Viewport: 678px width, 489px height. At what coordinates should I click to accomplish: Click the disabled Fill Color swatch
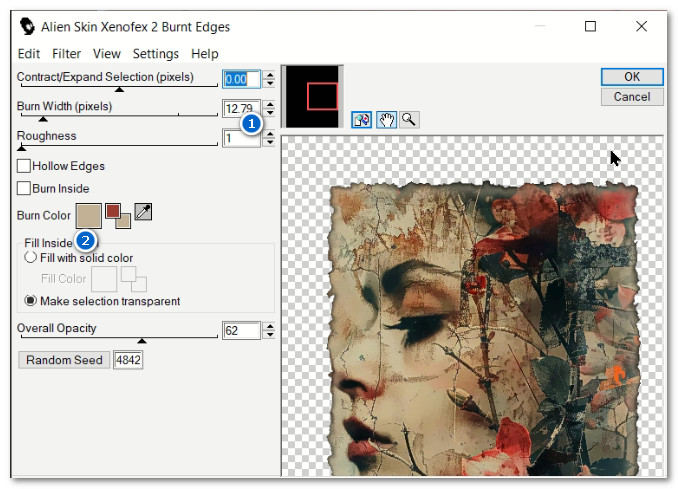104,279
